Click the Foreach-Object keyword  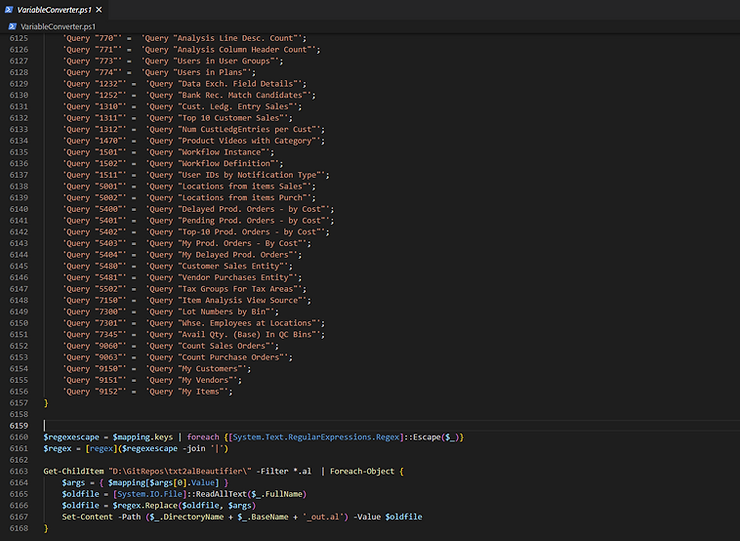[364, 471]
